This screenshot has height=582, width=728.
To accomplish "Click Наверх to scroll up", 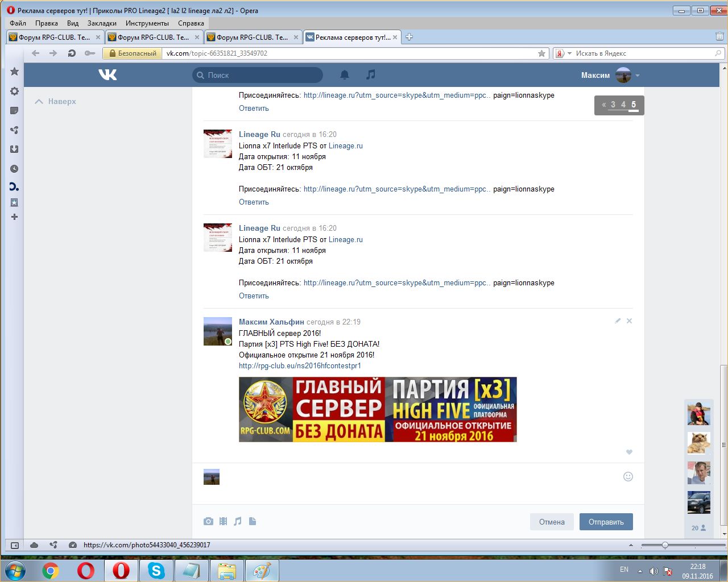I will [x=56, y=102].
